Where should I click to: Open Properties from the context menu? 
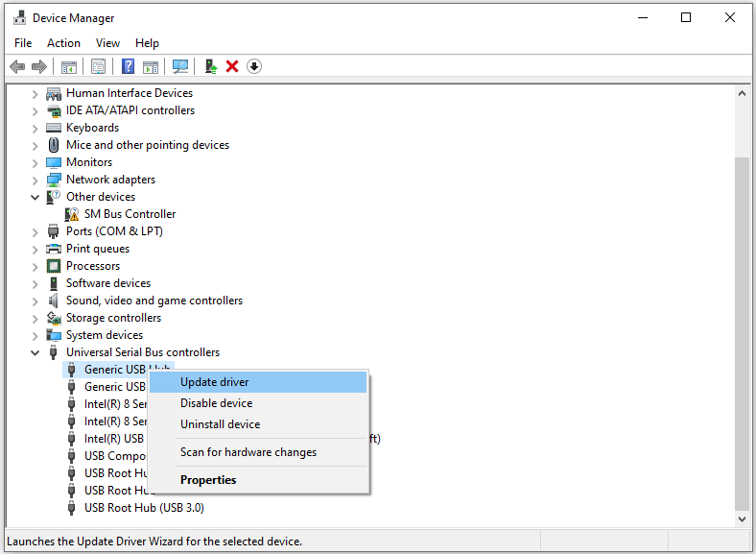click(208, 480)
